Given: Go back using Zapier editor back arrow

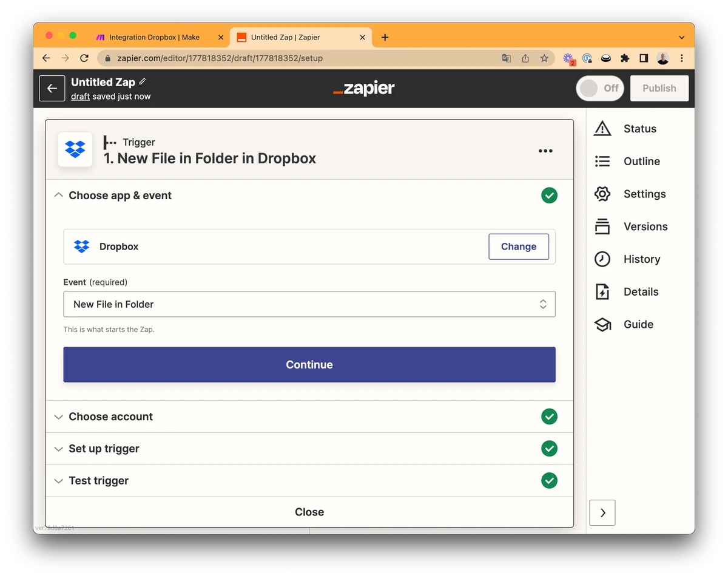Looking at the screenshot, I should pyautogui.click(x=52, y=88).
